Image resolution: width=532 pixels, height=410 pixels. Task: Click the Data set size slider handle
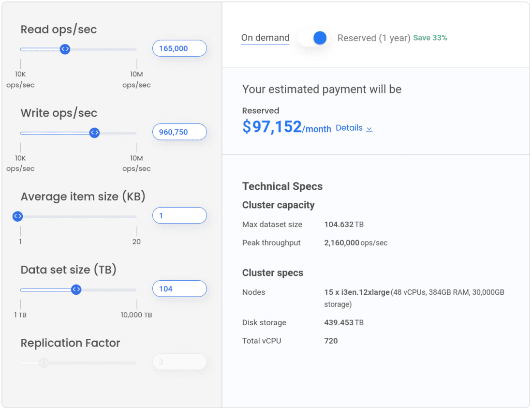point(76,289)
